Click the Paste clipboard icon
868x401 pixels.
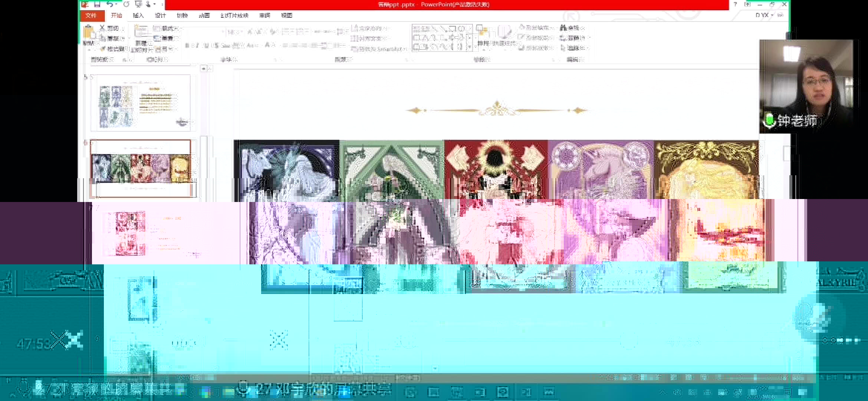pos(89,32)
